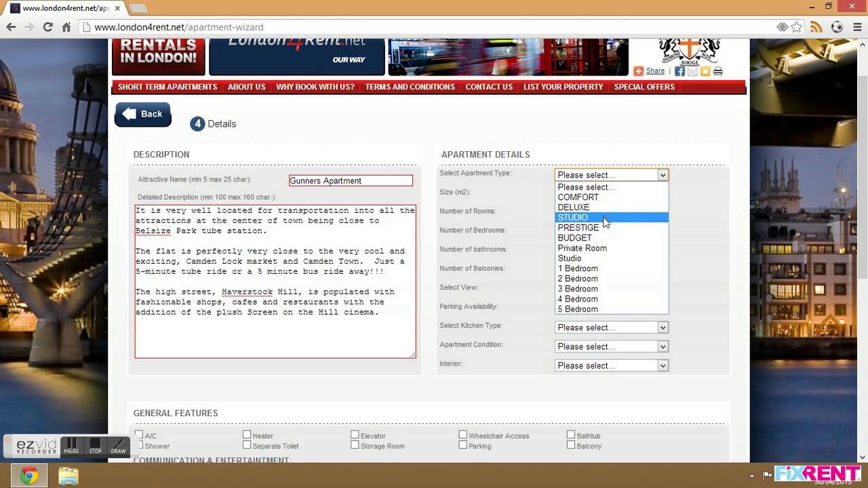Choose DELUXE from apartment type list

click(x=612, y=207)
